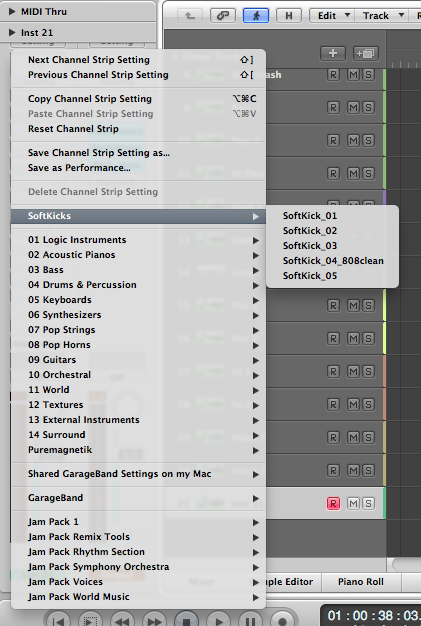Toggle the Hide view H button
This screenshot has width=421, height=626.
pyautogui.click(x=289, y=16)
